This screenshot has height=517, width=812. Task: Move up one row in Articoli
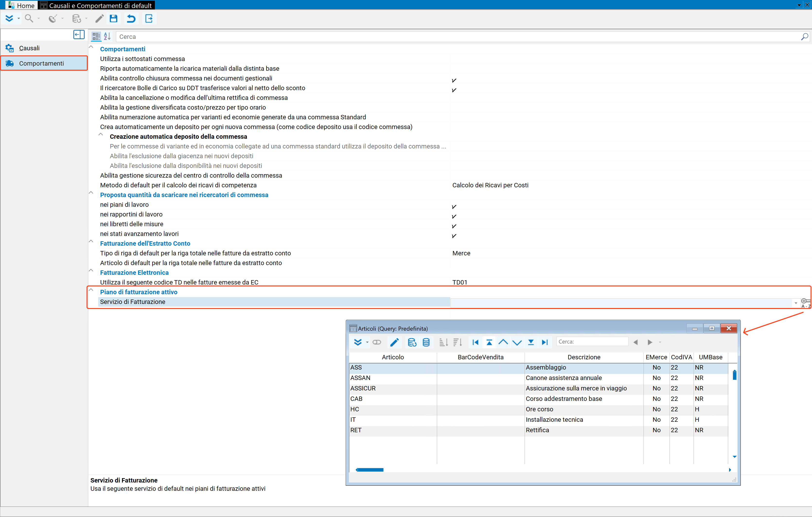tap(503, 342)
